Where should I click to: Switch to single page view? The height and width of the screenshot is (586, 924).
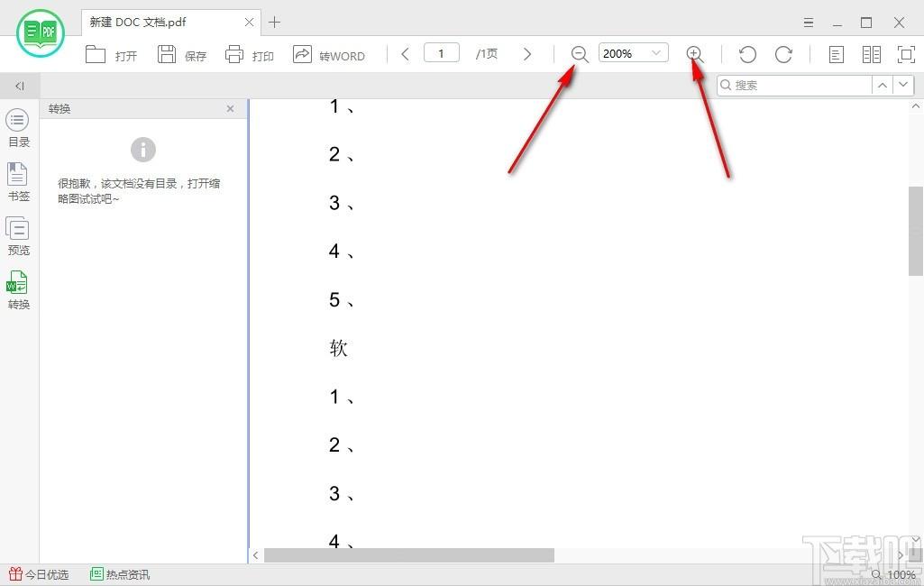pyautogui.click(x=836, y=55)
